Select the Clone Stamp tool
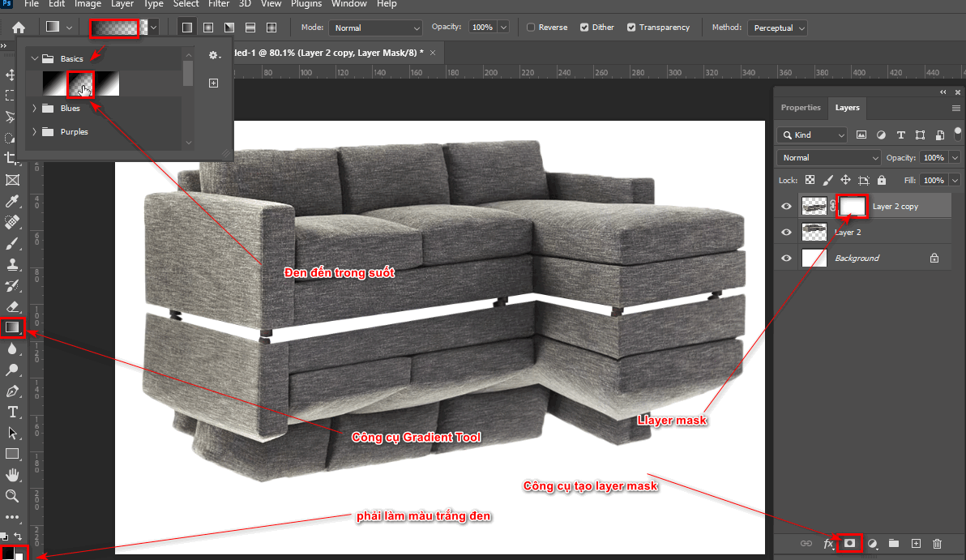 [12, 263]
